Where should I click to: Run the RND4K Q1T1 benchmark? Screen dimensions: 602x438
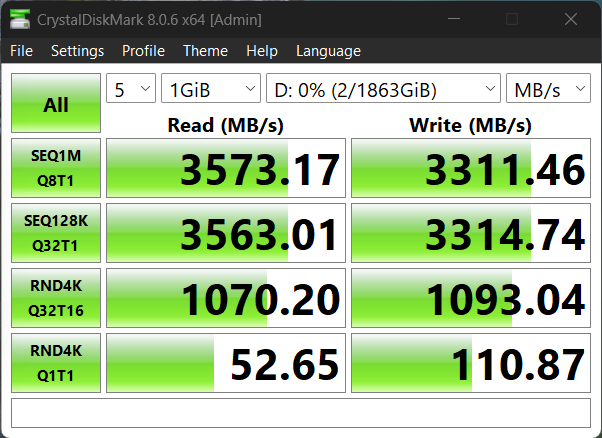tap(56, 363)
